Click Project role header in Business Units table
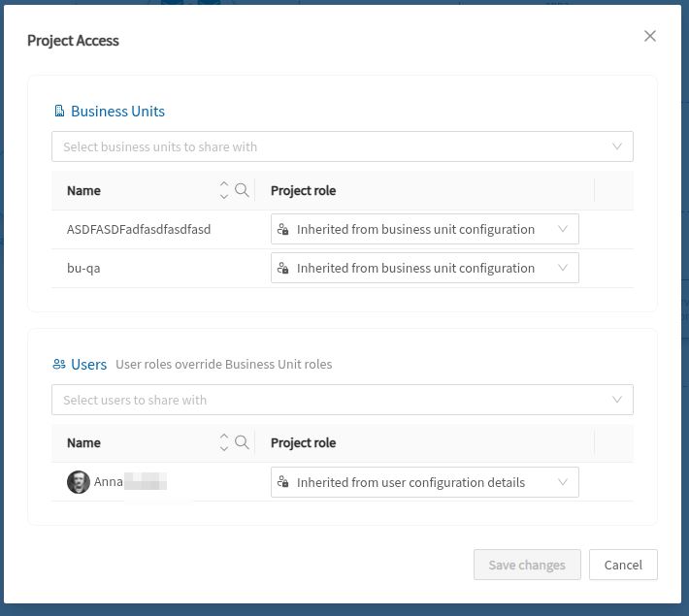Image resolution: width=689 pixels, height=616 pixels. 303,191
